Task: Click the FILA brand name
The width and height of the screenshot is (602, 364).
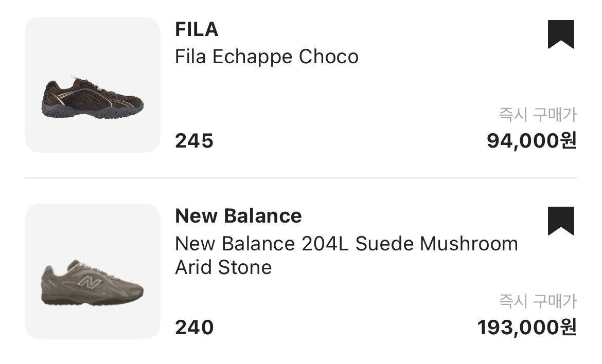Action: click(197, 30)
